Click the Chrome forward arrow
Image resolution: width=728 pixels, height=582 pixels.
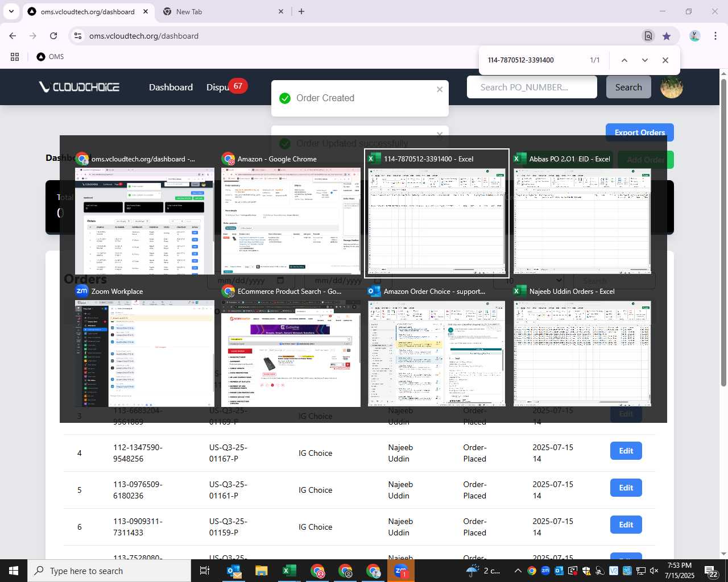tap(33, 36)
